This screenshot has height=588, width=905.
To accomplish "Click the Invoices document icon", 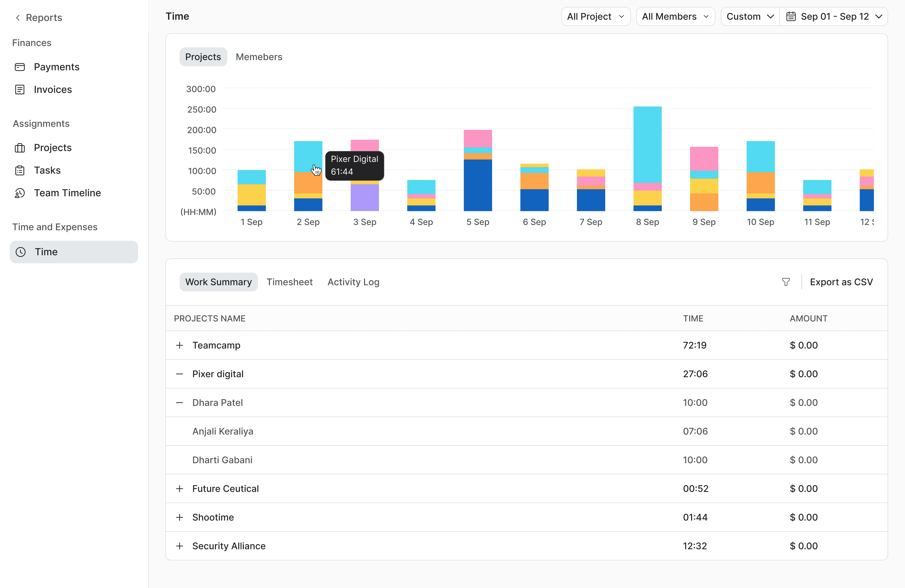I will (x=20, y=90).
